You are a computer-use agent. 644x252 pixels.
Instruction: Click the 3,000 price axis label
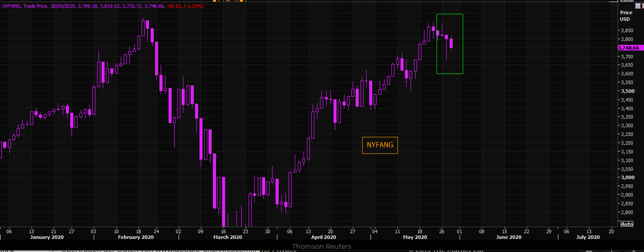pos(626,177)
